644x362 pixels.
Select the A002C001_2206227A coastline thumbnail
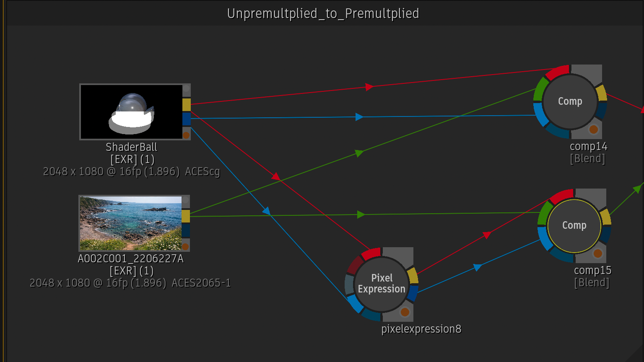pos(130,223)
